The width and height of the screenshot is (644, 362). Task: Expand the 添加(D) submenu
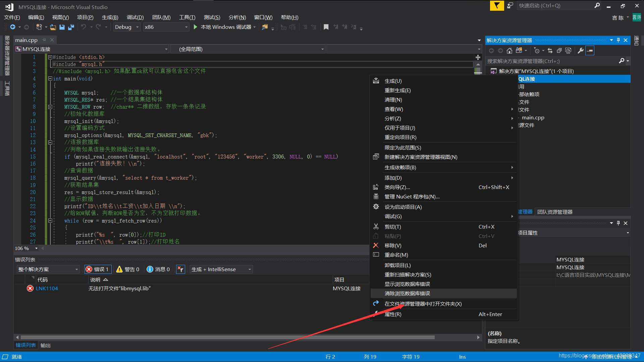coord(443,178)
